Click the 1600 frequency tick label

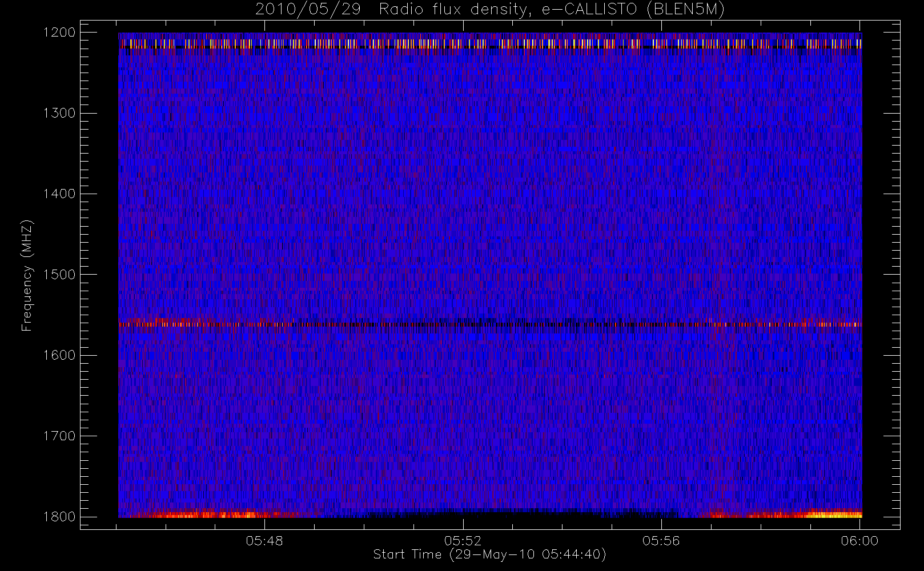59,355
